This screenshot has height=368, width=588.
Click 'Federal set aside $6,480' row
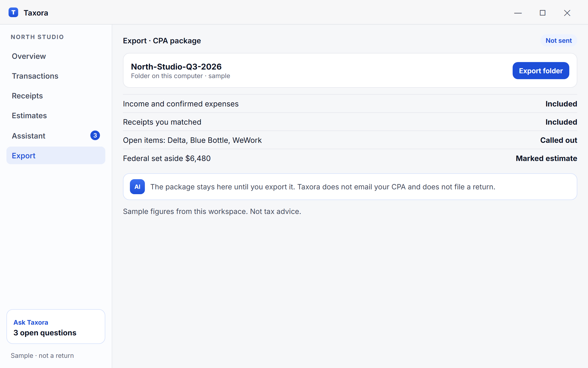point(350,158)
